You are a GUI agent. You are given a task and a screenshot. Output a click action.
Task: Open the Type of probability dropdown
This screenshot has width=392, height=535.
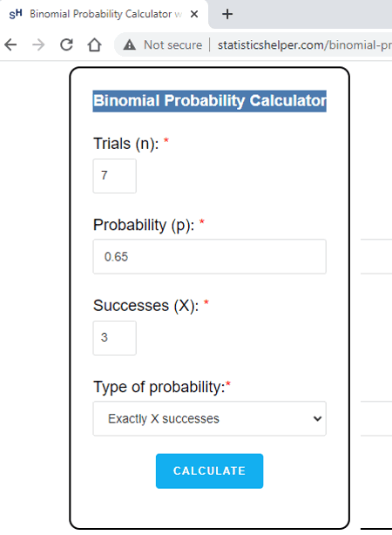point(209,418)
